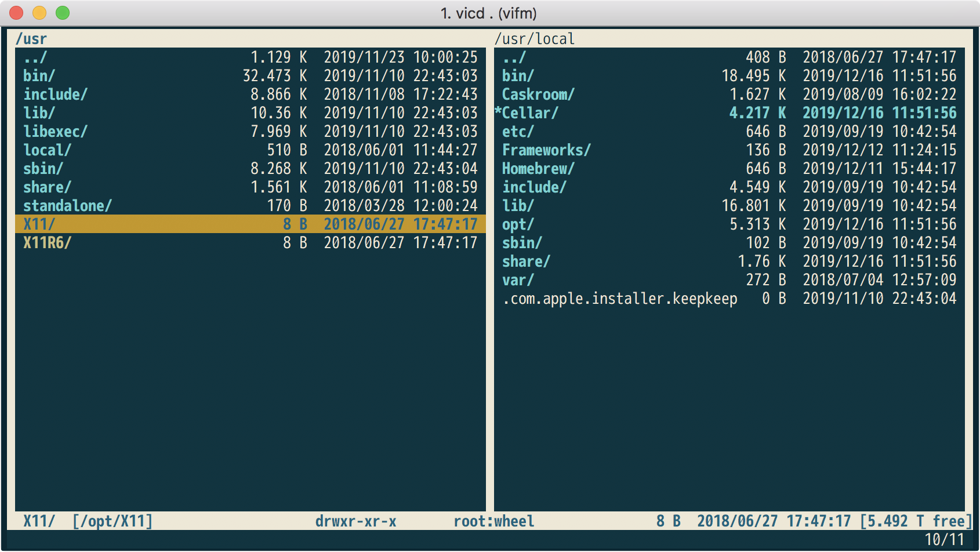Click the 18.495 K size in the right pane
Screen dimensions: 980x552
[x=754, y=76]
